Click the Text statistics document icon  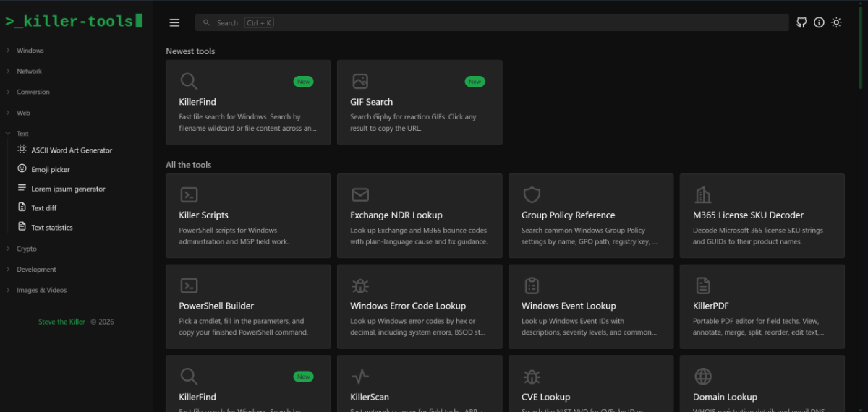point(22,227)
